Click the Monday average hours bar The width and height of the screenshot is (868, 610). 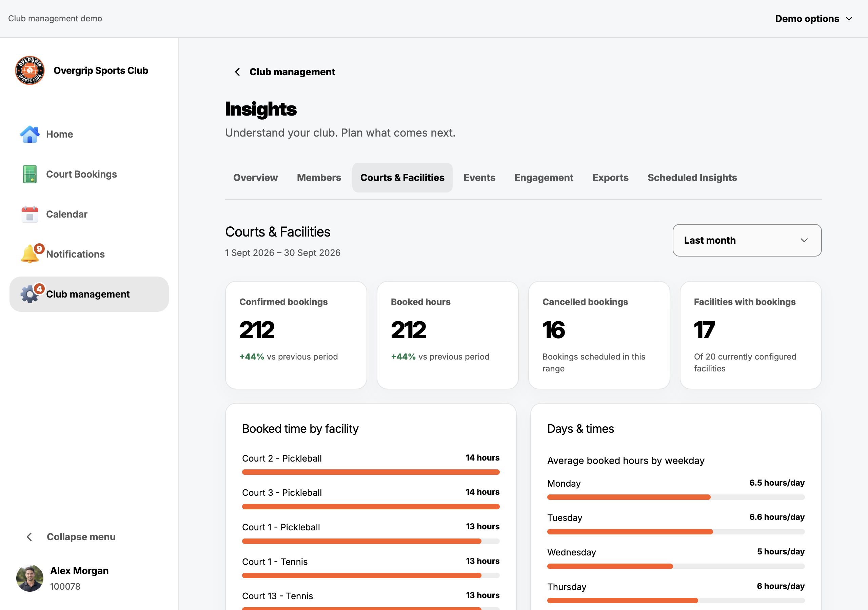(x=675, y=497)
